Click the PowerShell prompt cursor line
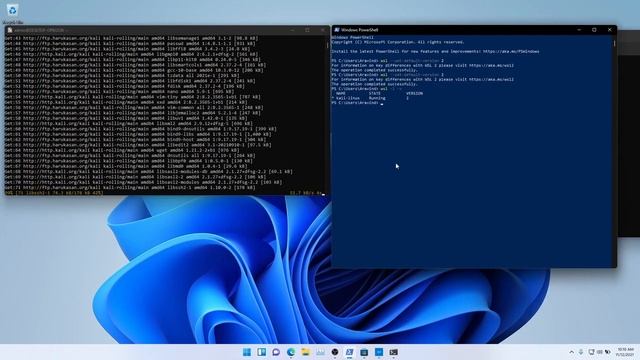Screen dimensions: 640x360 tap(358, 103)
